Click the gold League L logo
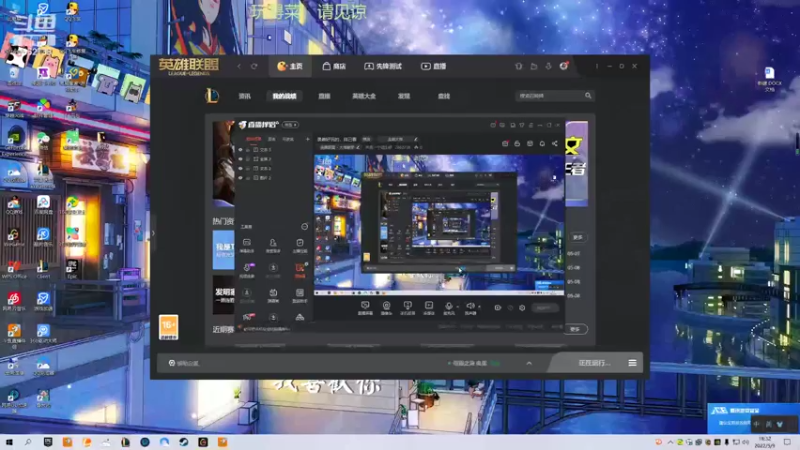This screenshot has height=450, width=800. pos(212,95)
